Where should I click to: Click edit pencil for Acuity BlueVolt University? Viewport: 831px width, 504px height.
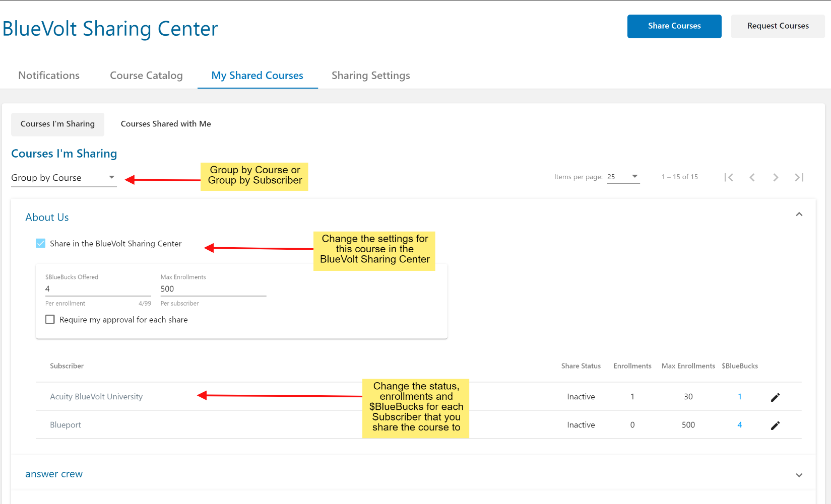click(x=775, y=397)
